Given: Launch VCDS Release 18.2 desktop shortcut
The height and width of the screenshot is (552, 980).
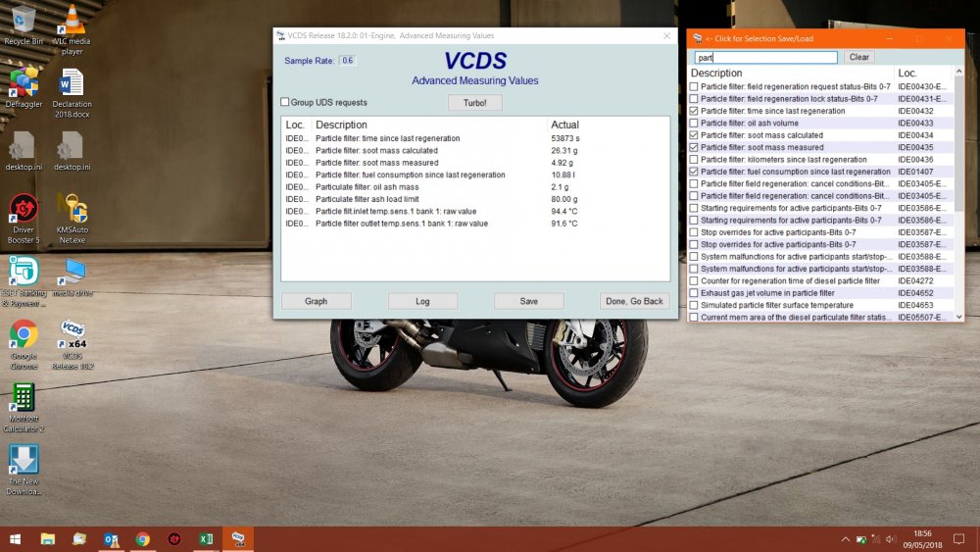Looking at the screenshot, I should [x=73, y=344].
